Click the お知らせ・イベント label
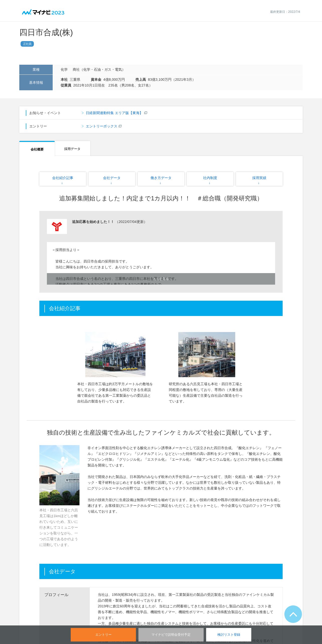Image resolution: width=322 pixels, height=644 pixels. (45, 113)
